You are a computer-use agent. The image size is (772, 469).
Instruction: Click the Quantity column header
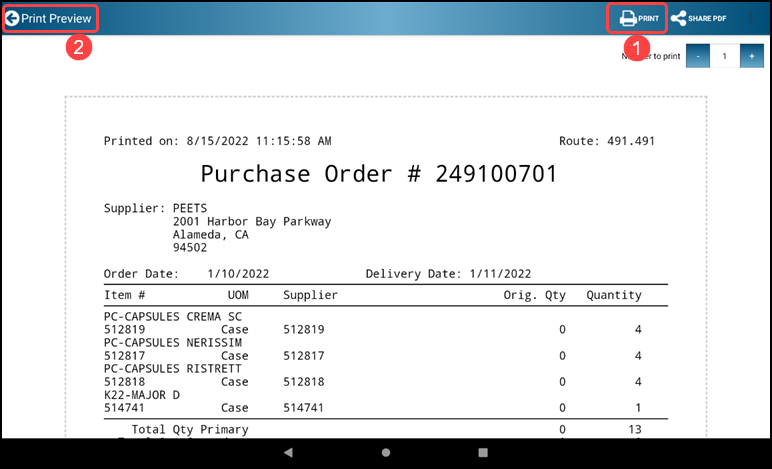[613, 295]
